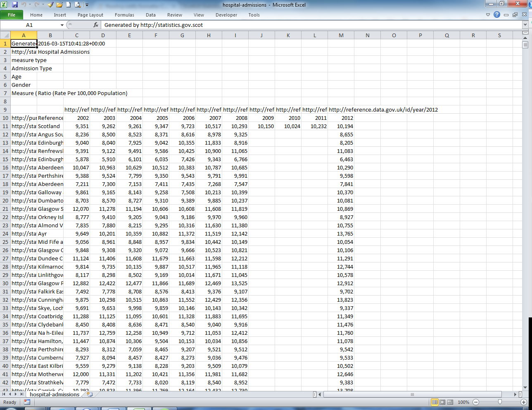Go to the previous sheet tab
This screenshot has height=410, width=532.
10,394
